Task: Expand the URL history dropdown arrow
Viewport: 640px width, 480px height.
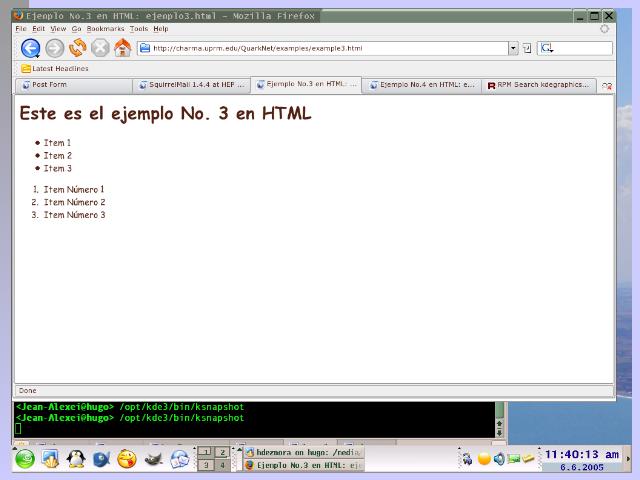Action: click(x=513, y=48)
